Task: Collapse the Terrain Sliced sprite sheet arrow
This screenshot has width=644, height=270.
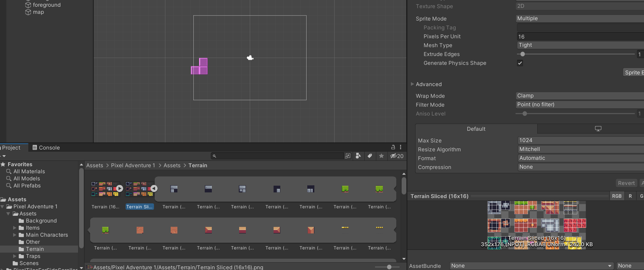Action: click(x=154, y=189)
